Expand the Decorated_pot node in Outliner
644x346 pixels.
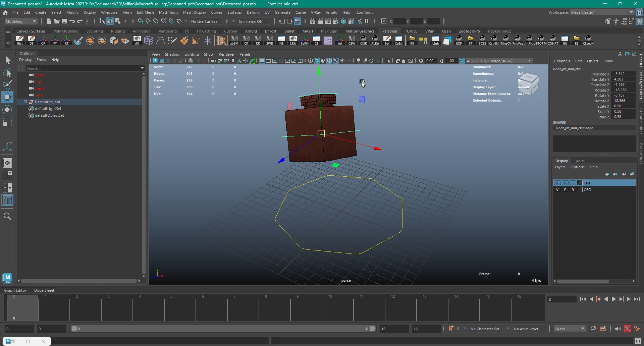click(x=25, y=102)
